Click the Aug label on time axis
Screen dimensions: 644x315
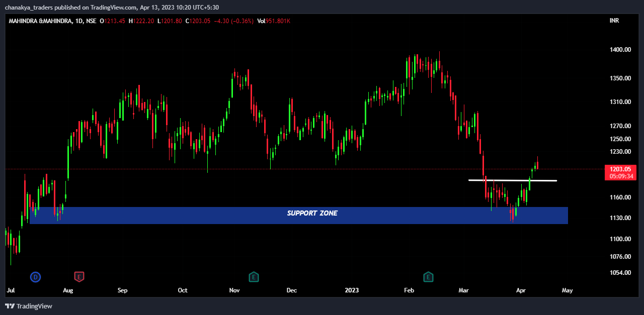point(68,290)
